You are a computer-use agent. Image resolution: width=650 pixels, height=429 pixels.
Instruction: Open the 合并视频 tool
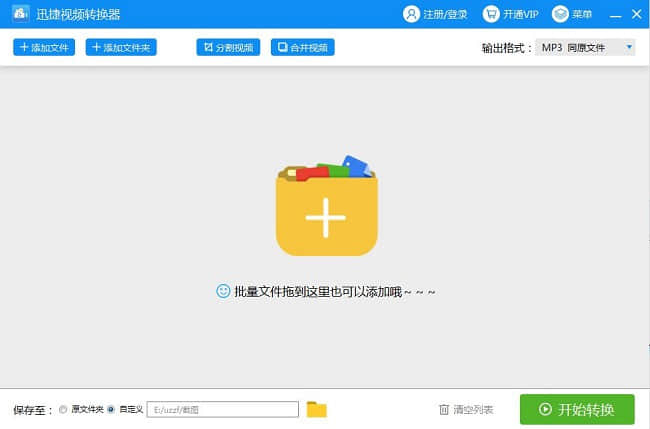click(x=303, y=47)
